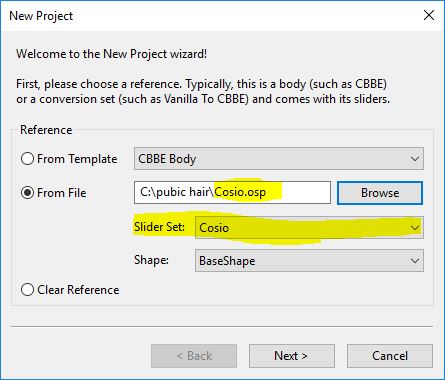Select the From Template radio button
This screenshot has height=380, width=445.
(27, 159)
